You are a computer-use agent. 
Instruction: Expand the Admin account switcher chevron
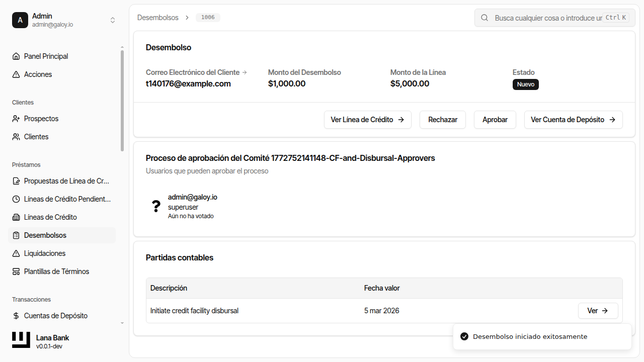[113, 20]
